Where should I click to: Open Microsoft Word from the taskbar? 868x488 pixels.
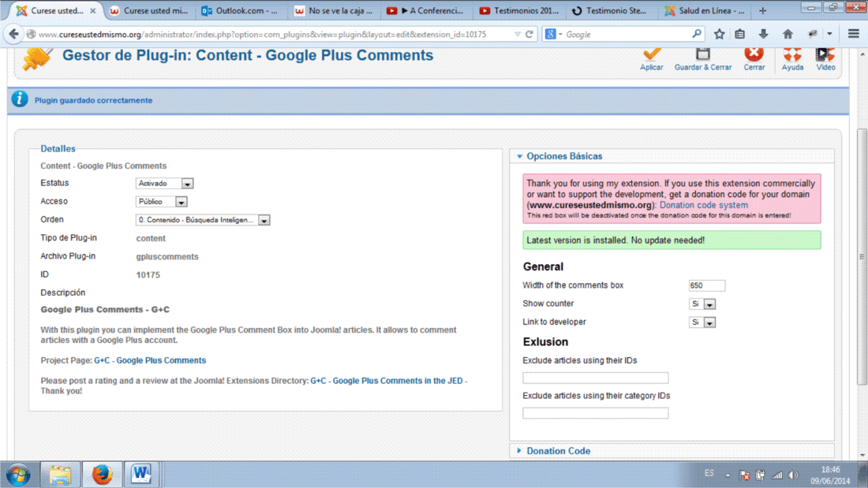[x=141, y=475]
